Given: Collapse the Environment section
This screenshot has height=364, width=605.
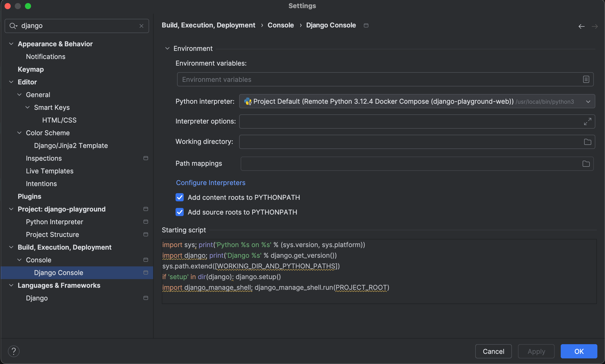Looking at the screenshot, I should coord(167,49).
